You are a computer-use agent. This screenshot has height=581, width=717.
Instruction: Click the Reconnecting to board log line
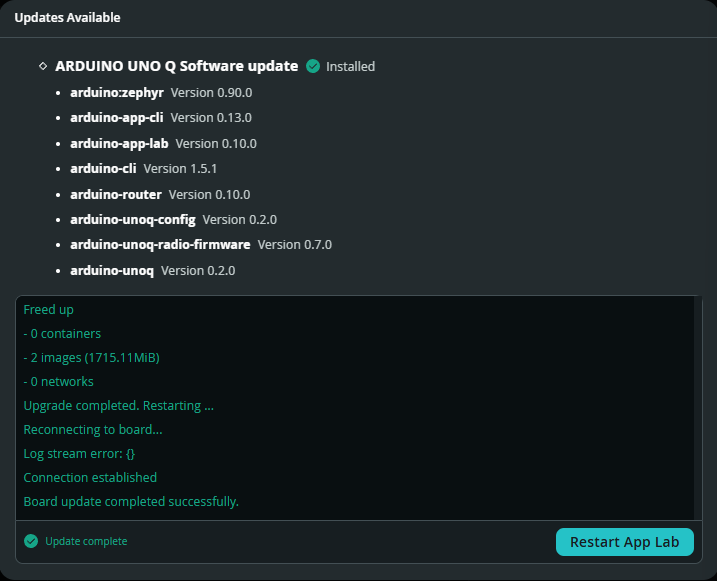coord(93,430)
